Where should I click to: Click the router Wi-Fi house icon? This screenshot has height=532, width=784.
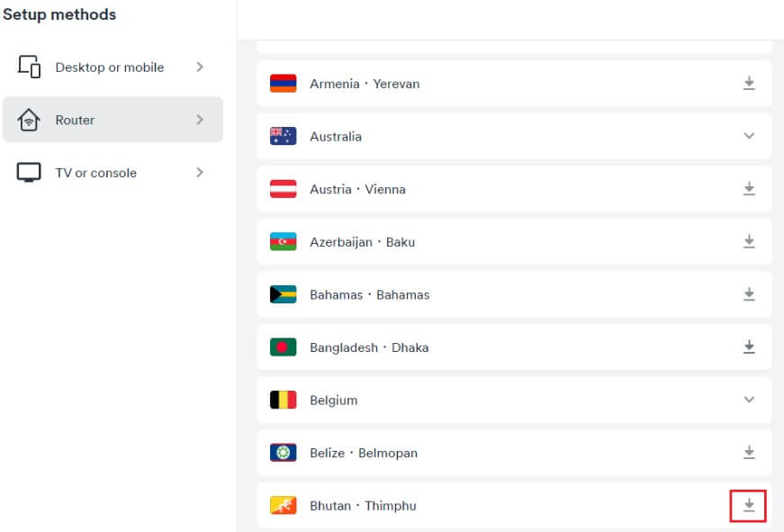[x=29, y=120]
